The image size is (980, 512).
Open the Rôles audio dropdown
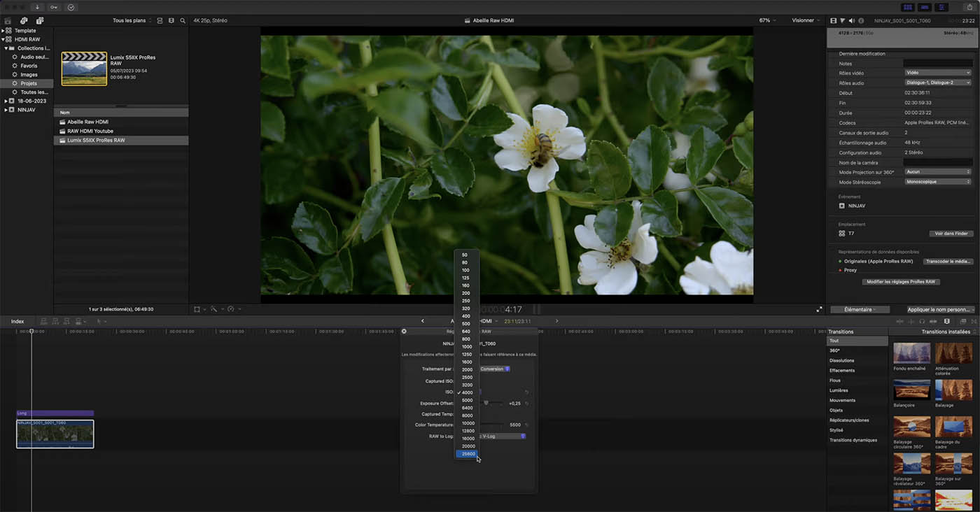[x=938, y=83]
